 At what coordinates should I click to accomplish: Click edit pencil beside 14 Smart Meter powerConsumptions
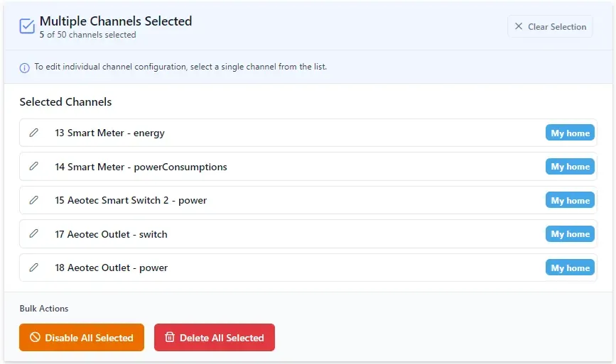coord(33,167)
